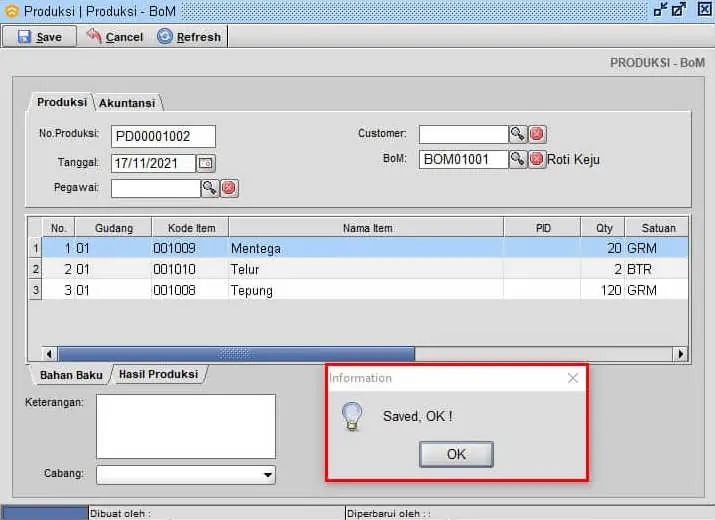Screen dimensions: 715x520
Task: Search for a Pegawai using the magnifier icon
Action: tap(210, 187)
